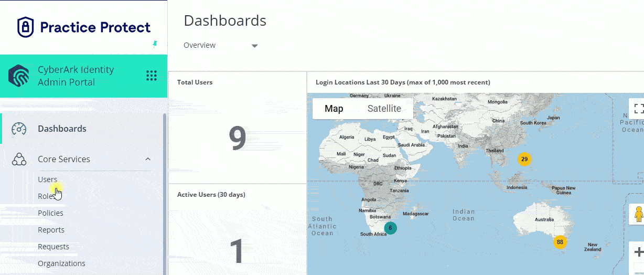644x275 pixels.
Task: Click the CyberArk Identity Admin Portal title
Action: click(76, 76)
